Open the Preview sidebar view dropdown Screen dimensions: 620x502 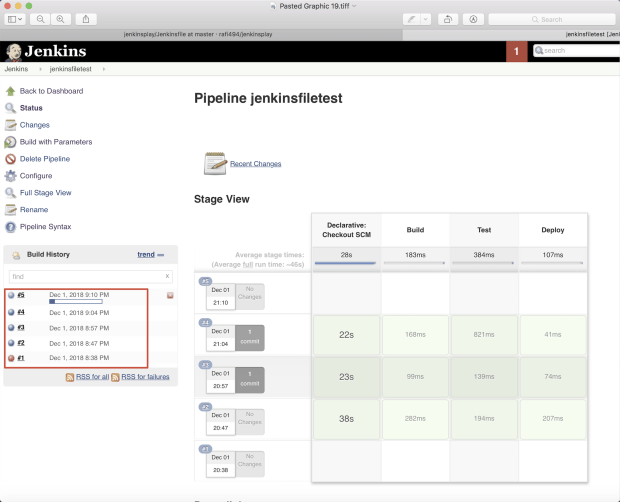point(15,19)
